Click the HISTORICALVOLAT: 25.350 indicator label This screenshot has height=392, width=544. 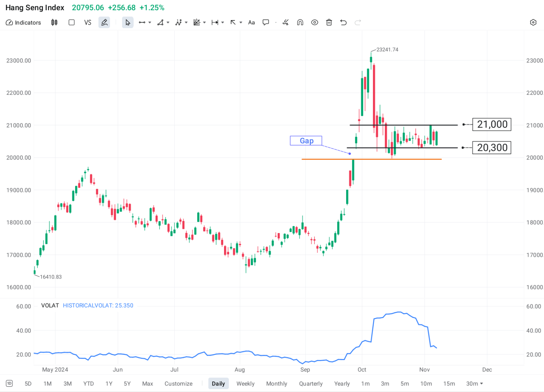pos(98,305)
